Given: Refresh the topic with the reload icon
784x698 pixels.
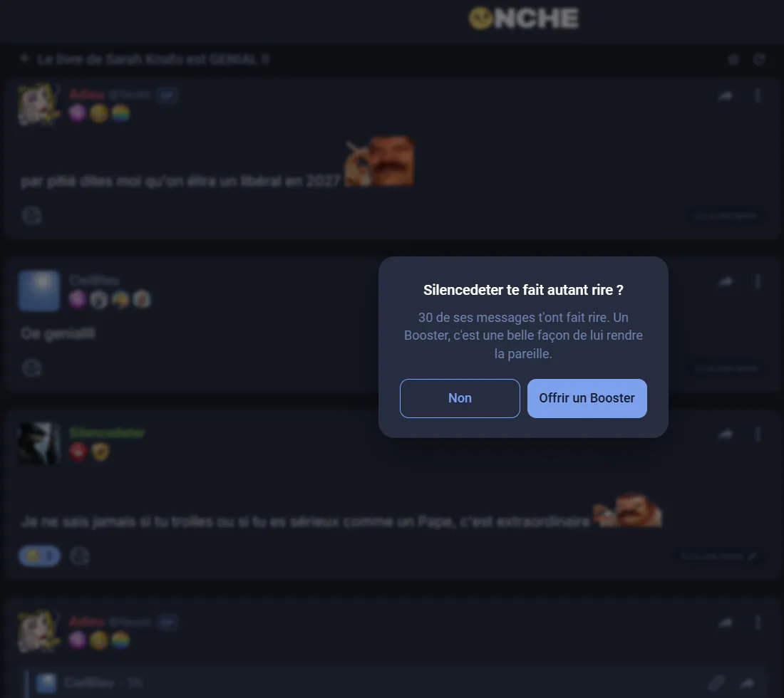Looking at the screenshot, I should pos(759,59).
